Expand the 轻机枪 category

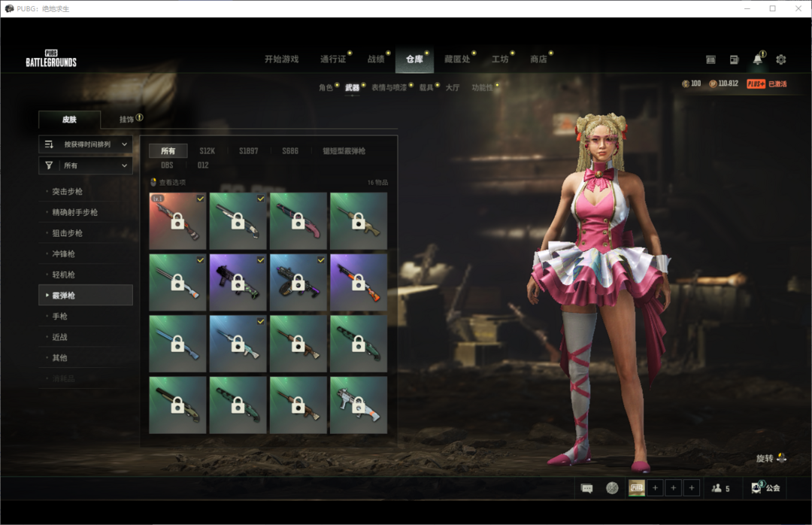coord(86,275)
